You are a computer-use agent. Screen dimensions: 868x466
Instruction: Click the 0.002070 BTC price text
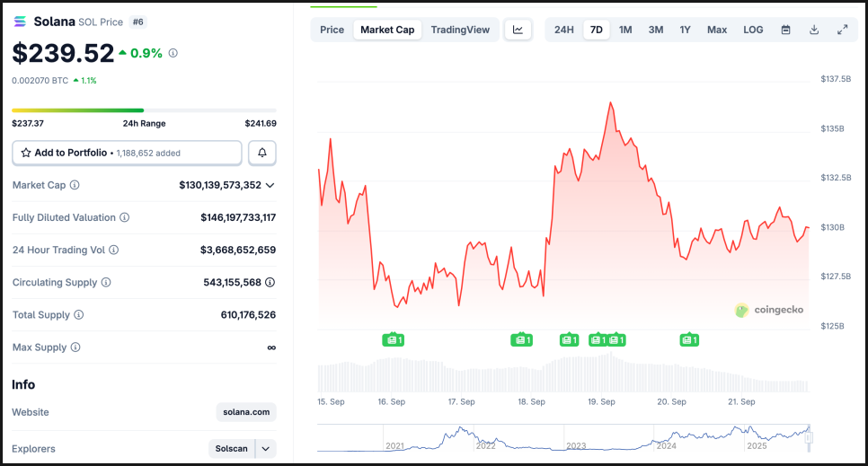click(x=40, y=81)
